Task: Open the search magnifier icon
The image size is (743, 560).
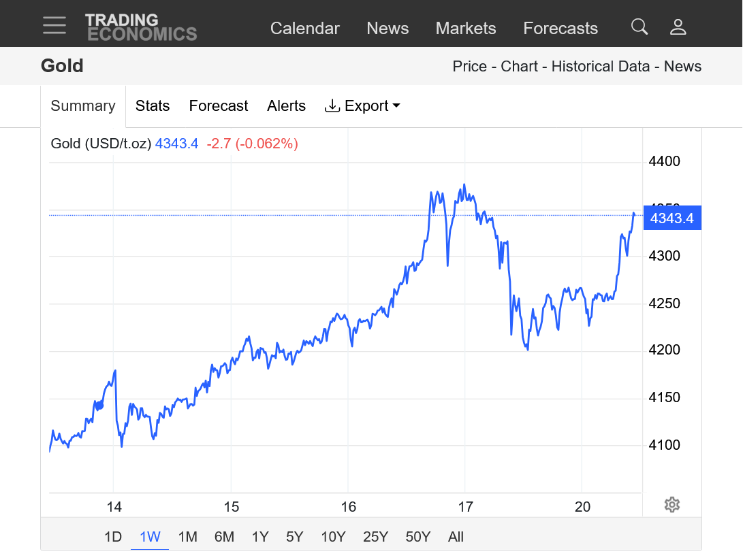Action: point(639,27)
